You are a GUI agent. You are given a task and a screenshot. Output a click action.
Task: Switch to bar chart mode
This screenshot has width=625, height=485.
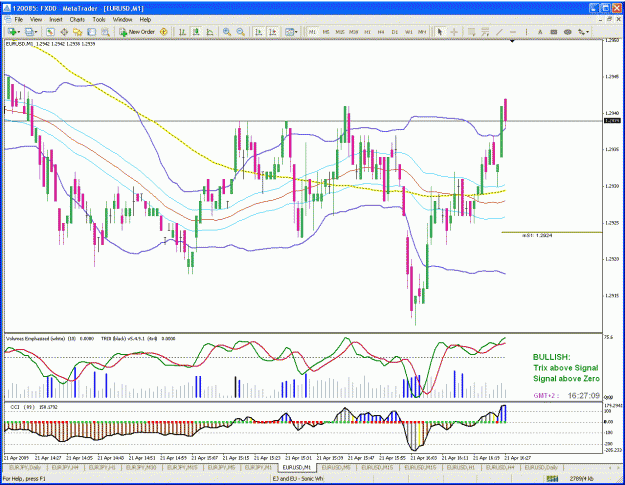[182, 32]
